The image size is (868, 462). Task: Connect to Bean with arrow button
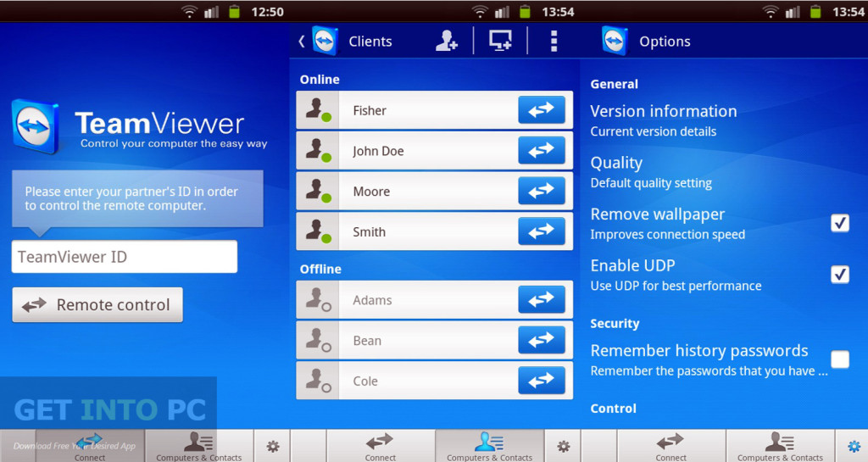(x=542, y=340)
